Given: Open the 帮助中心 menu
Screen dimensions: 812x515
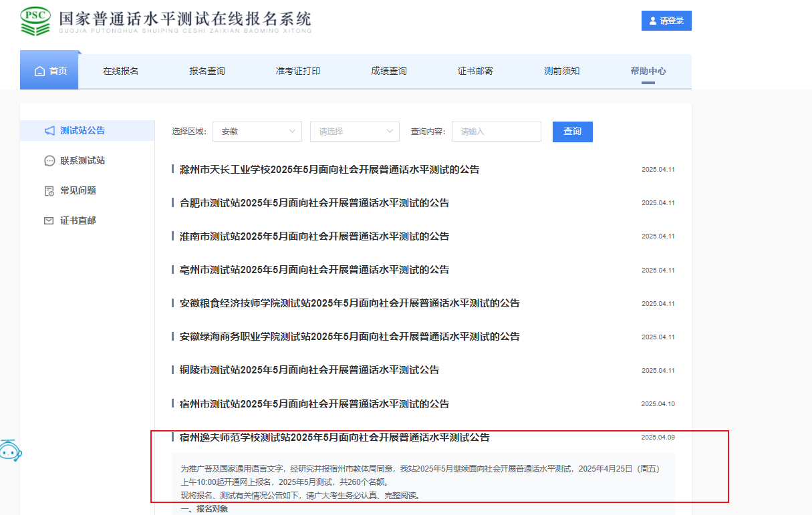Looking at the screenshot, I should [648, 71].
